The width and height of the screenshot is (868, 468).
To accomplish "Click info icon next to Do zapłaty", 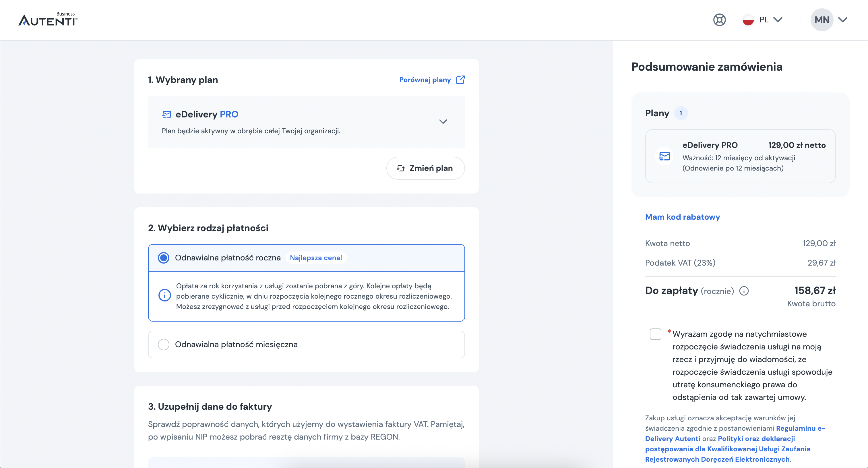I will click(744, 291).
